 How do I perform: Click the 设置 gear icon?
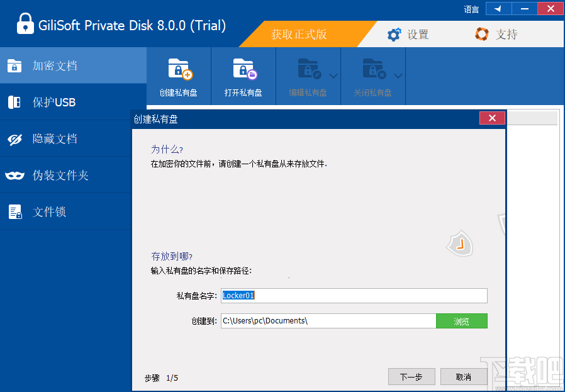394,34
